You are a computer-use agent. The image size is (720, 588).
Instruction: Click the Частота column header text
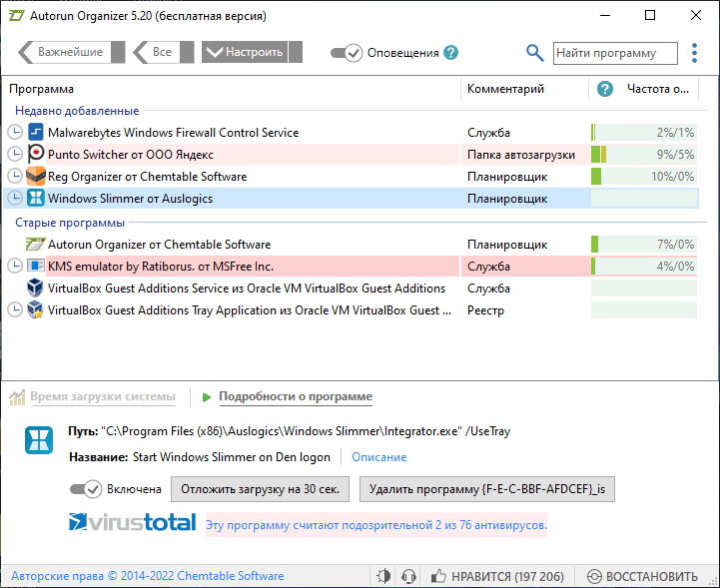click(658, 89)
